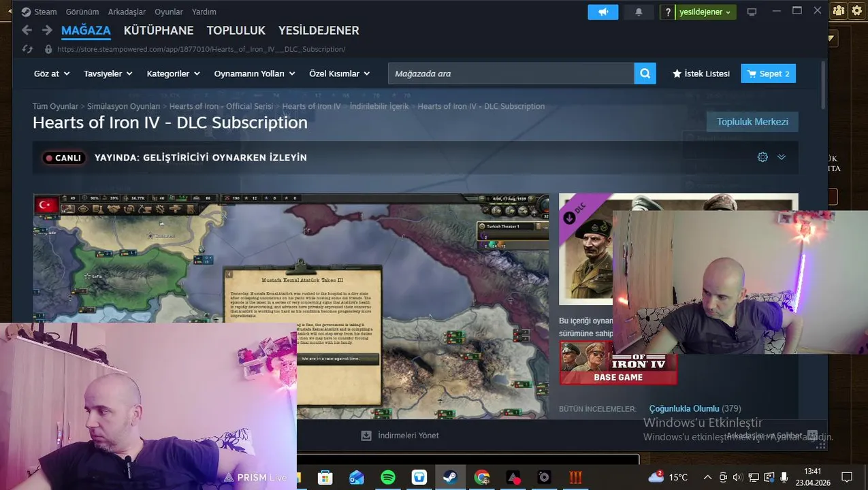The height and width of the screenshot is (490, 868).
Task: Open the Sepet cart button
Action: pyautogui.click(x=768, y=73)
